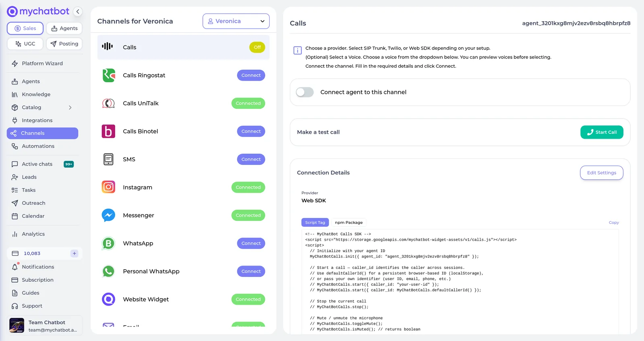
Task: Click Connected status for Instagram
Action: (248, 187)
